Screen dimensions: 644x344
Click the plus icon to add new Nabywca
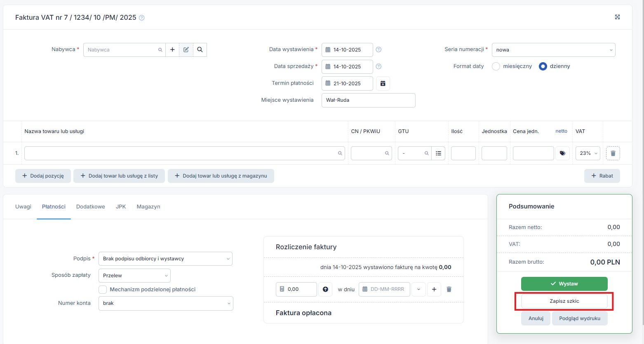(172, 50)
